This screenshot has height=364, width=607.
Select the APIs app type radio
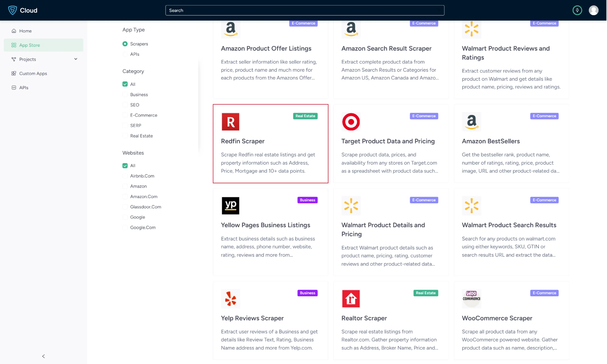coord(125,54)
